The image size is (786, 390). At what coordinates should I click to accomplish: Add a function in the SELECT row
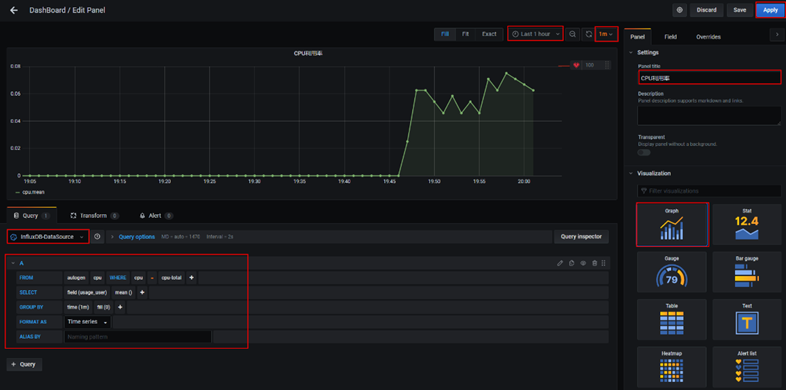click(142, 292)
